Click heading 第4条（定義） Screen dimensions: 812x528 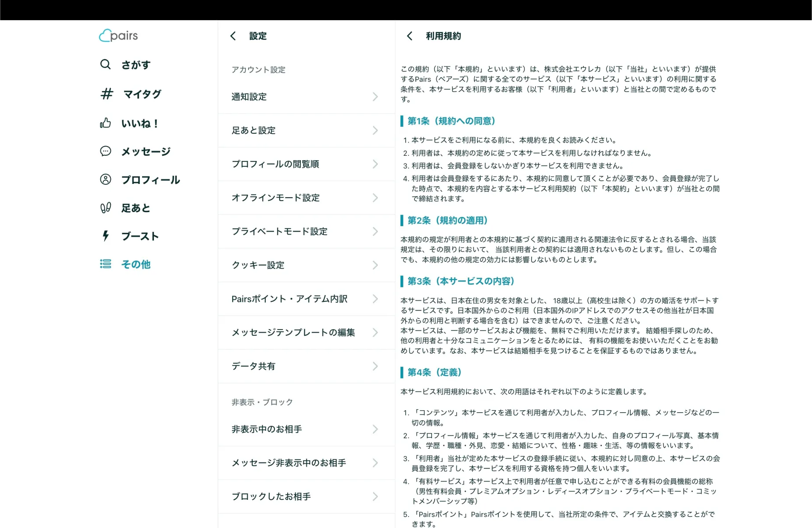pyautogui.click(x=435, y=372)
